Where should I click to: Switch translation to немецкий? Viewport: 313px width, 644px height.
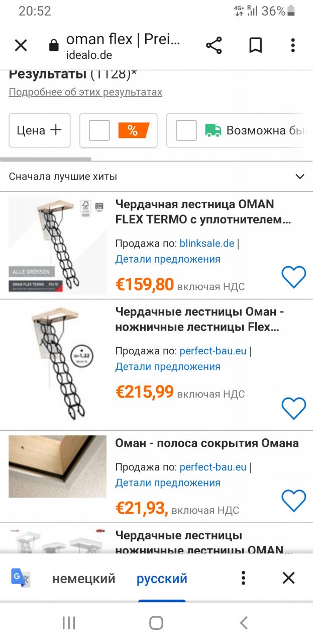(x=84, y=579)
